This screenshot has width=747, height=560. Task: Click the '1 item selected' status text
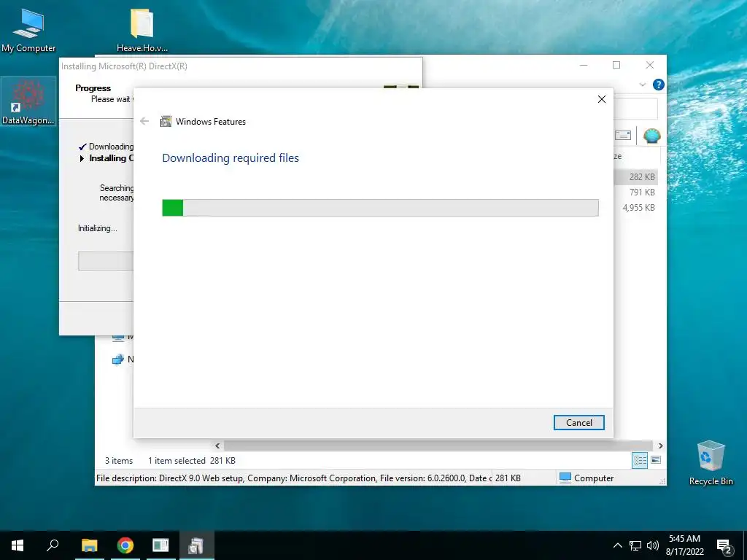(177, 461)
